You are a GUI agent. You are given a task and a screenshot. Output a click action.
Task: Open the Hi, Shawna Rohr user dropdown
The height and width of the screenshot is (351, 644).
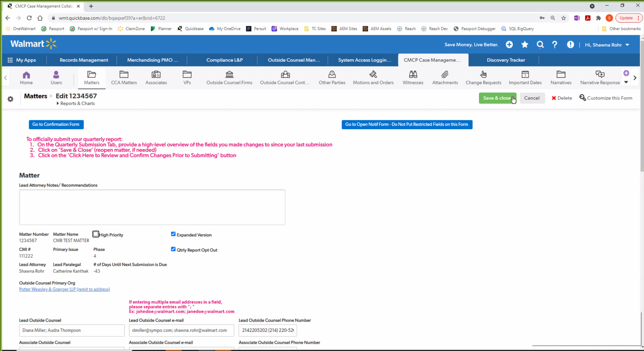(x=627, y=45)
